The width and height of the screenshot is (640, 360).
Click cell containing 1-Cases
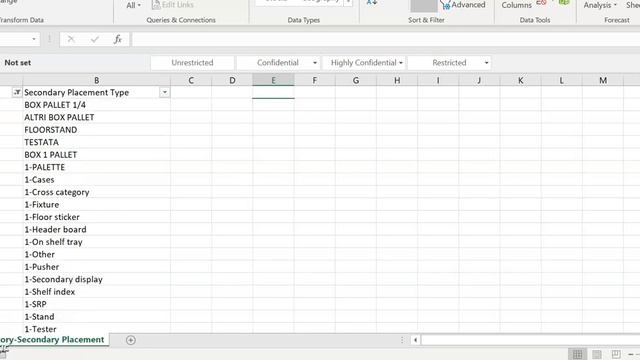96,180
